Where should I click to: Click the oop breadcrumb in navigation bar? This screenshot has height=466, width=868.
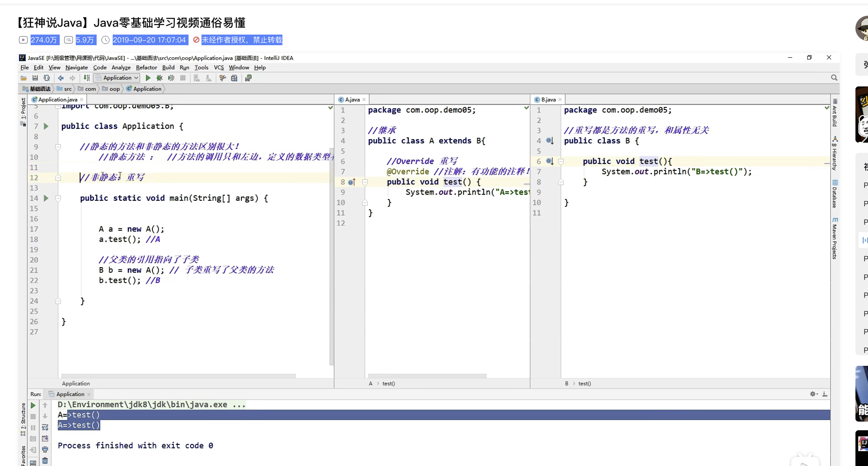114,89
